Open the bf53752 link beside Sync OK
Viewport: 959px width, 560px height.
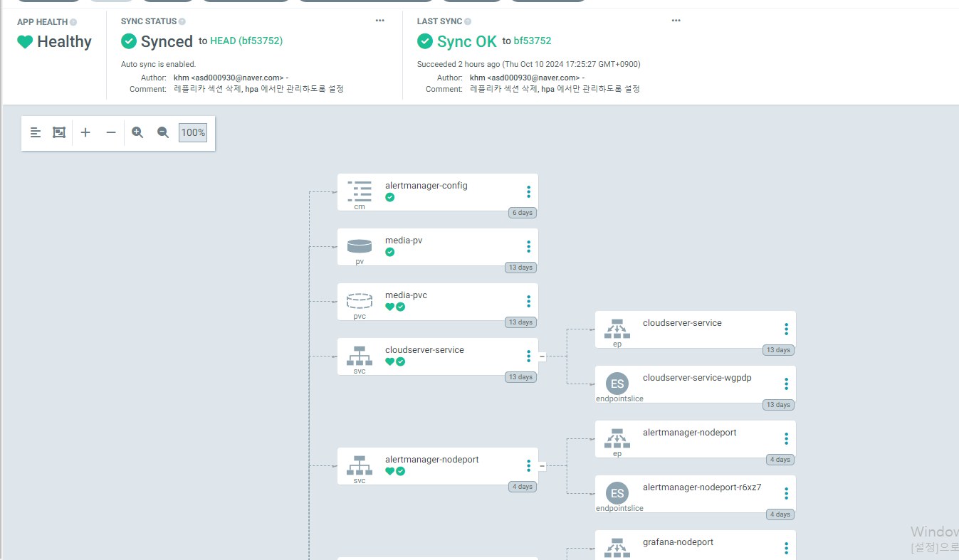pos(533,41)
